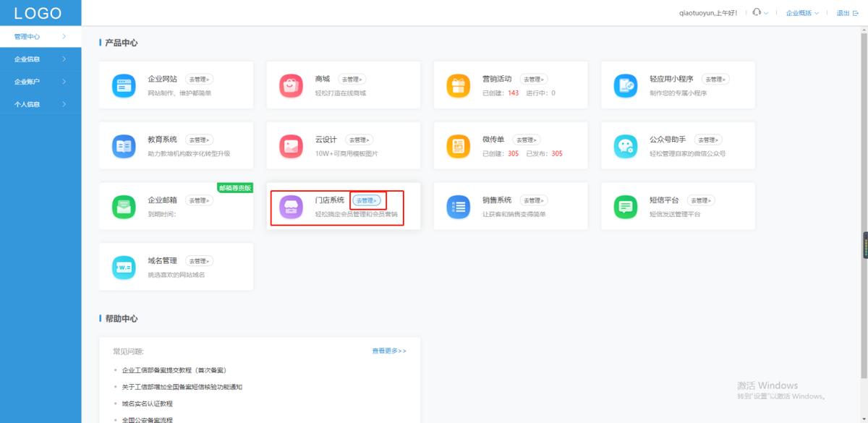Click the 营销活动 gift icon
868x423 pixels.
[458, 85]
